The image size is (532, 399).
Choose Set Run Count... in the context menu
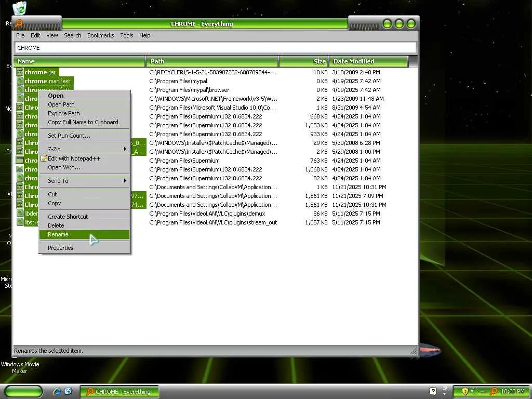tap(84, 136)
